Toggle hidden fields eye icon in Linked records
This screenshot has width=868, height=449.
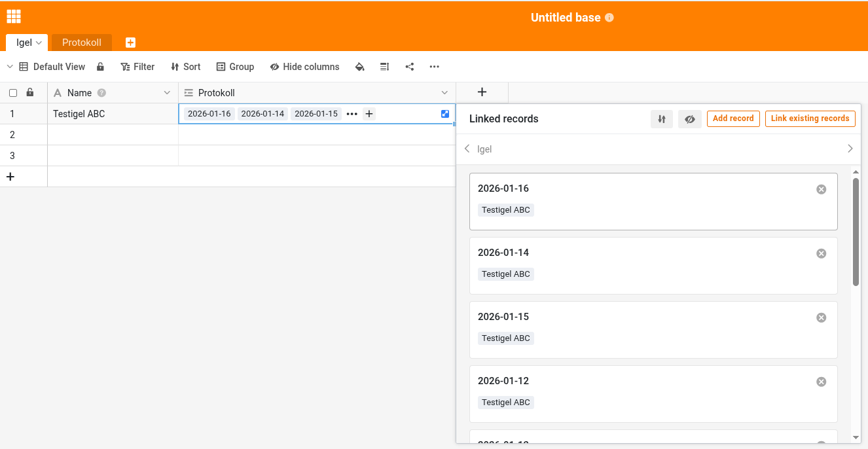tap(689, 119)
